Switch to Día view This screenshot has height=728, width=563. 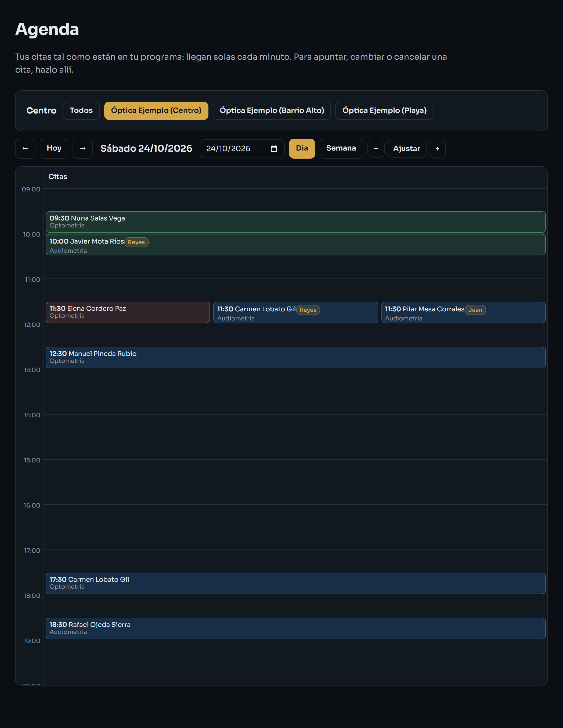click(302, 148)
